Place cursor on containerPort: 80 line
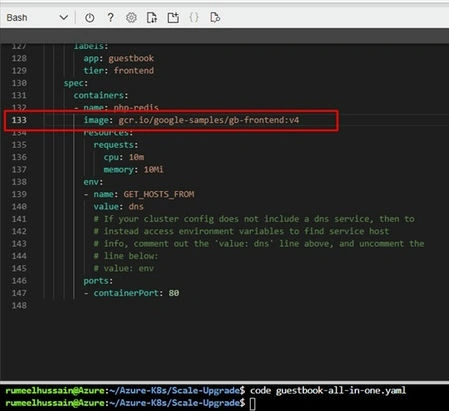The width and height of the screenshot is (449, 411). click(131, 293)
